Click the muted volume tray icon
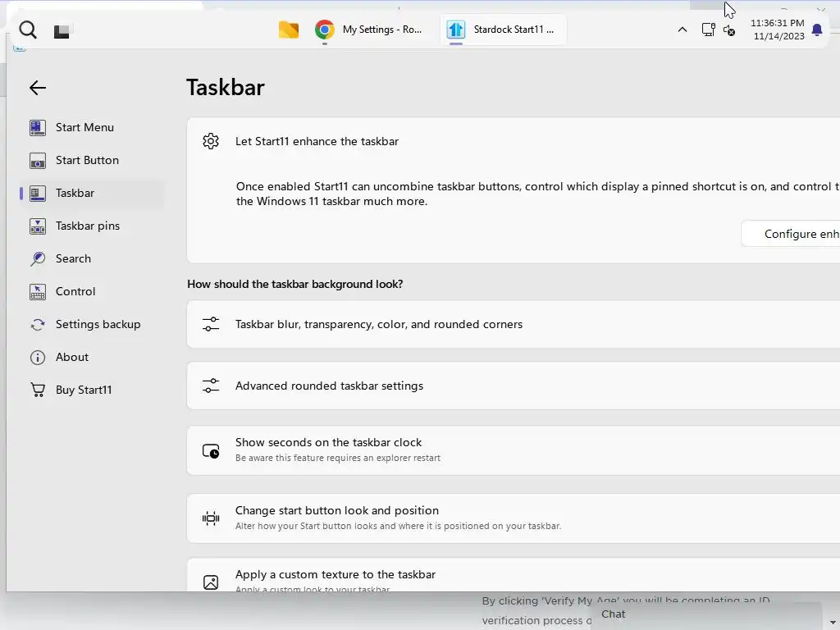The width and height of the screenshot is (840, 630). pyautogui.click(x=729, y=30)
